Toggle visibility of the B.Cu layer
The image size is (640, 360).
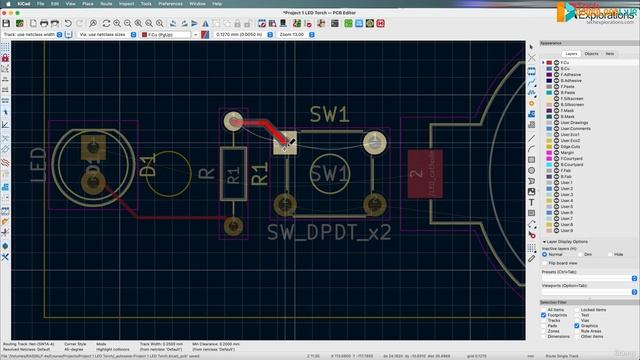point(556,69)
